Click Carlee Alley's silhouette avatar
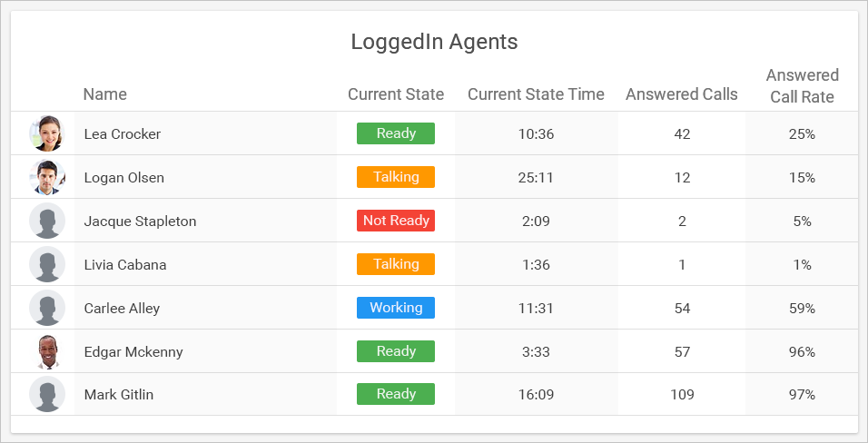 tap(47, 308)
